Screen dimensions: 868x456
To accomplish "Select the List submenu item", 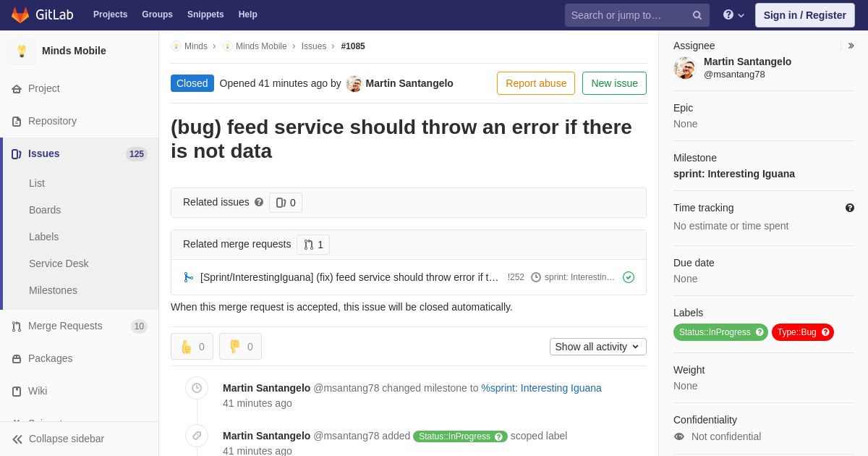I will (37, 183).
